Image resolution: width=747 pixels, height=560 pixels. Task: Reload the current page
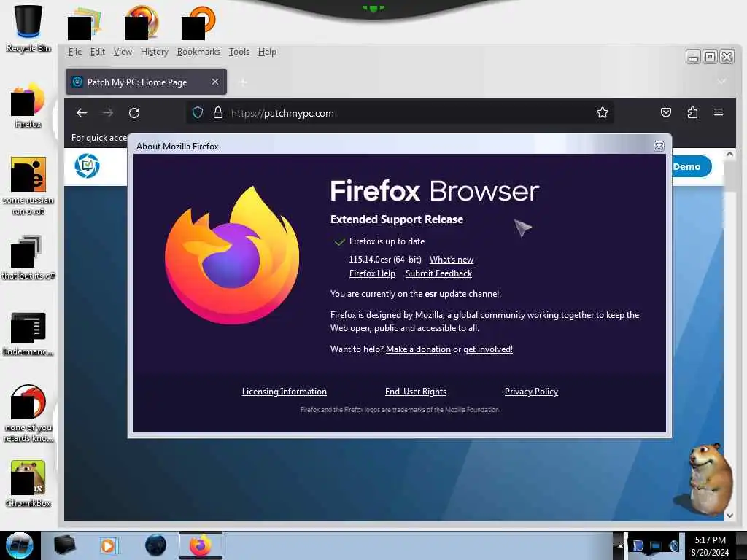134,113
